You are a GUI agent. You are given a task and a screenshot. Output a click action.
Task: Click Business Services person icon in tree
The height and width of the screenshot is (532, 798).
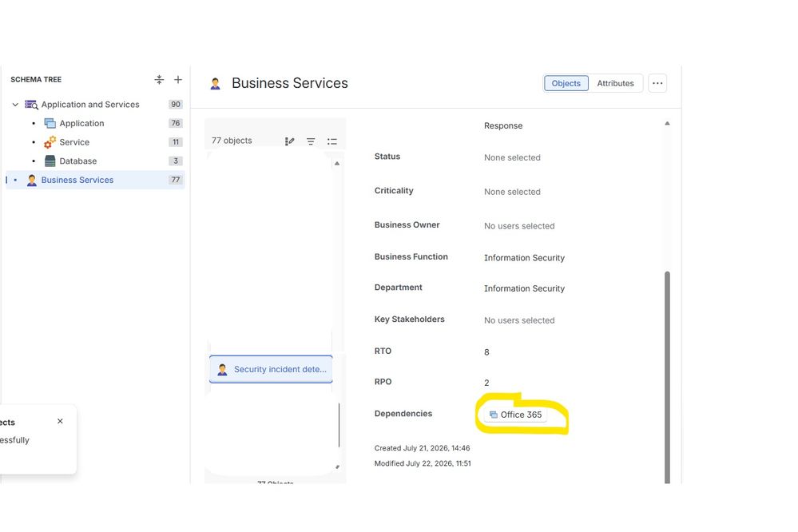[32, 180]
